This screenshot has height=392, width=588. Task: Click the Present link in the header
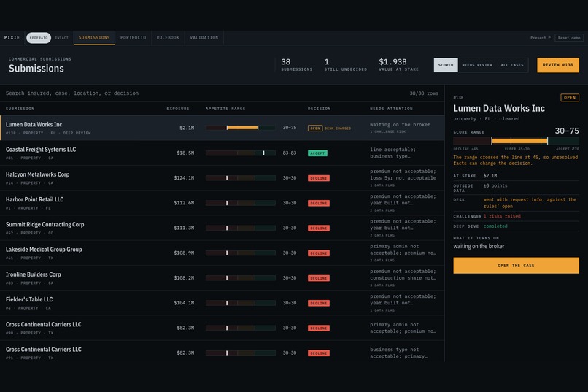coord(541,38)
